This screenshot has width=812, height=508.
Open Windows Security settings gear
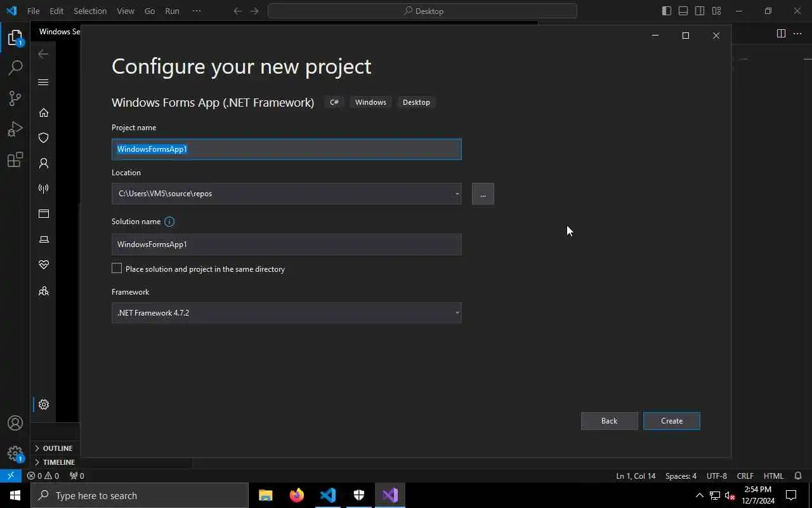pyautogui.click(x=44, y=404)
